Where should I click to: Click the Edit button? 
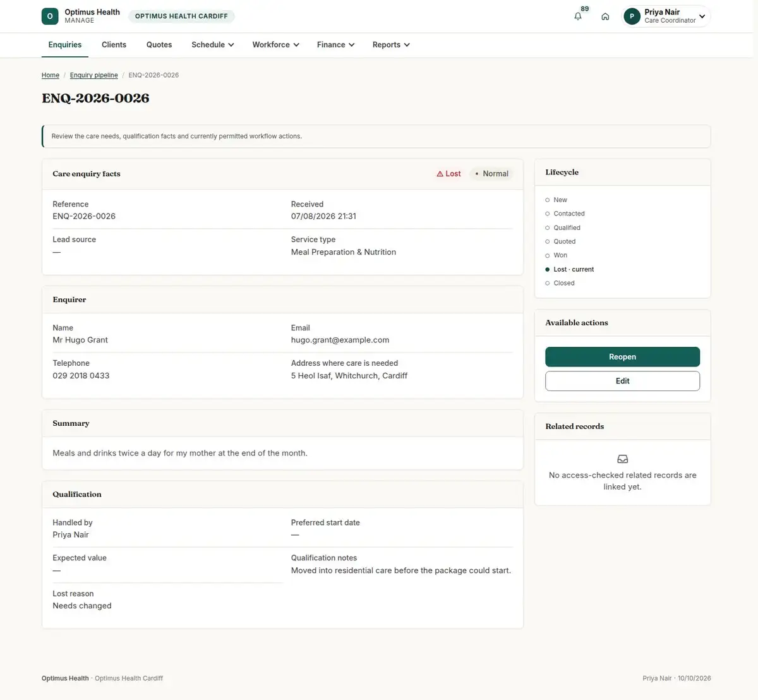(622, 381)
